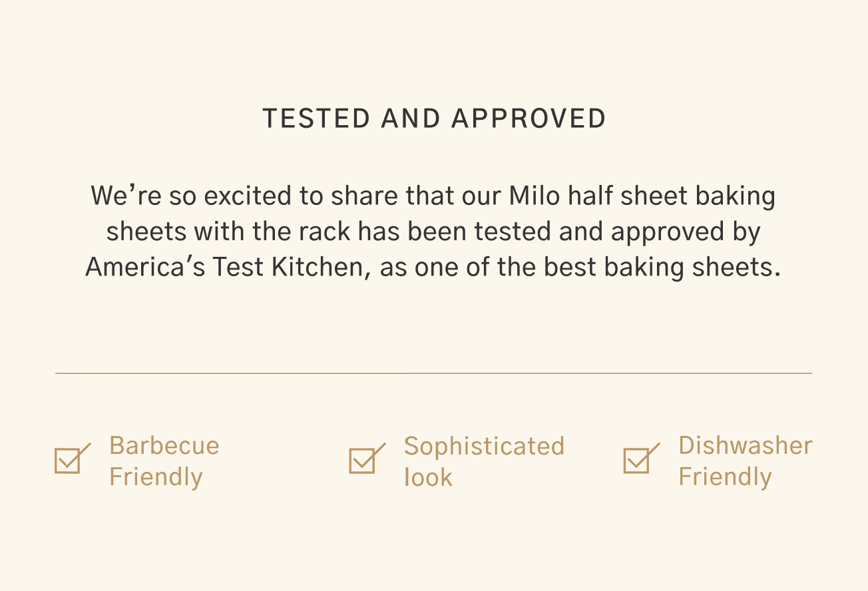Click the word TESTED in the heading
Screen dimensions: 868x591
tap(316, 118)
